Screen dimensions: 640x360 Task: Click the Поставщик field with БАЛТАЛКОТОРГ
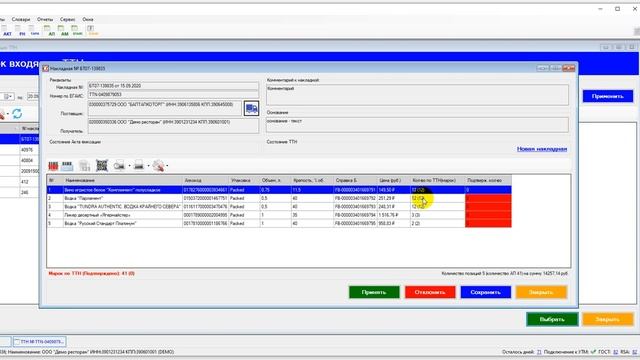164,108
